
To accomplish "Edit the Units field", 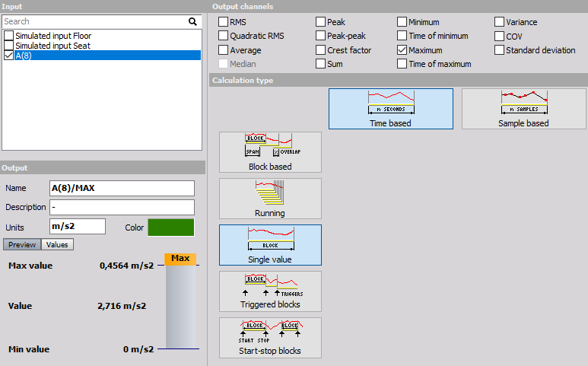I will point(78,227).
